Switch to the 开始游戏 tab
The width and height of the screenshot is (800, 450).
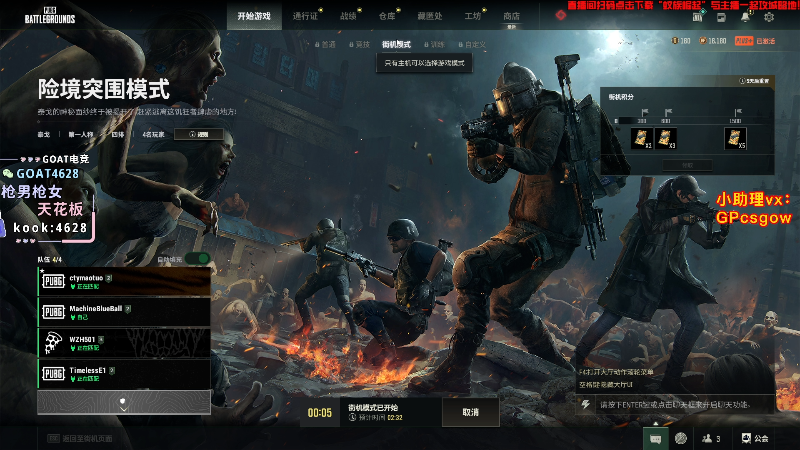click(254, 16)
